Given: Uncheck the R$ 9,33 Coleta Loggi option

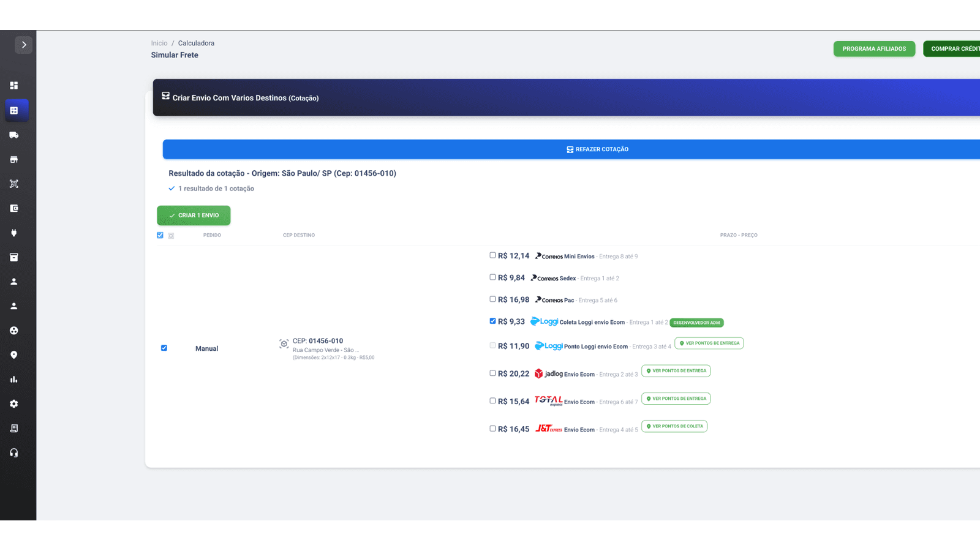Looking at the screenshot, I should (492, 321).
